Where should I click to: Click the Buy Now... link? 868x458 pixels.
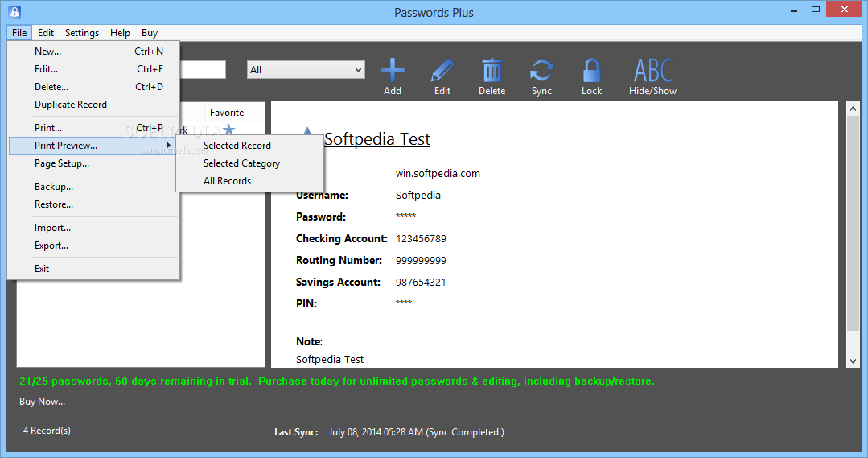tap(42, 402)
